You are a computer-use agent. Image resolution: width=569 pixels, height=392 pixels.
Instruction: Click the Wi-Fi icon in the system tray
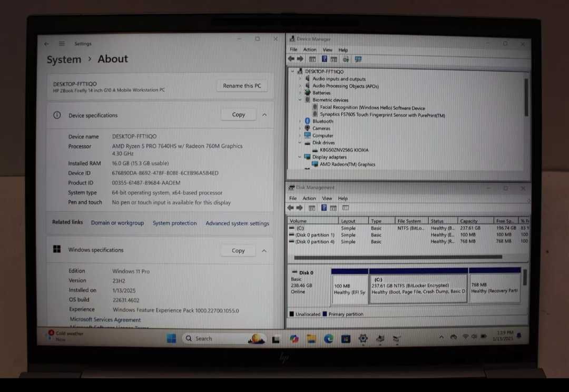coord(465,337)
